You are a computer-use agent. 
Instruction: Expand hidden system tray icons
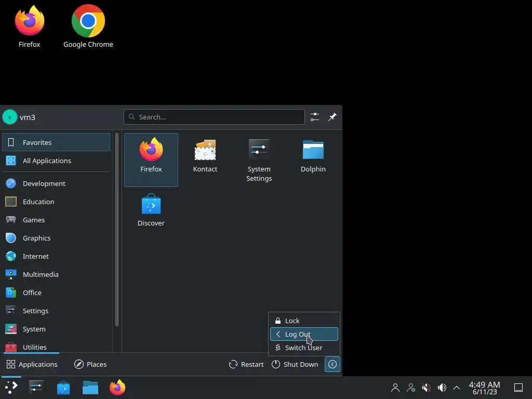[x=457, y=388]
